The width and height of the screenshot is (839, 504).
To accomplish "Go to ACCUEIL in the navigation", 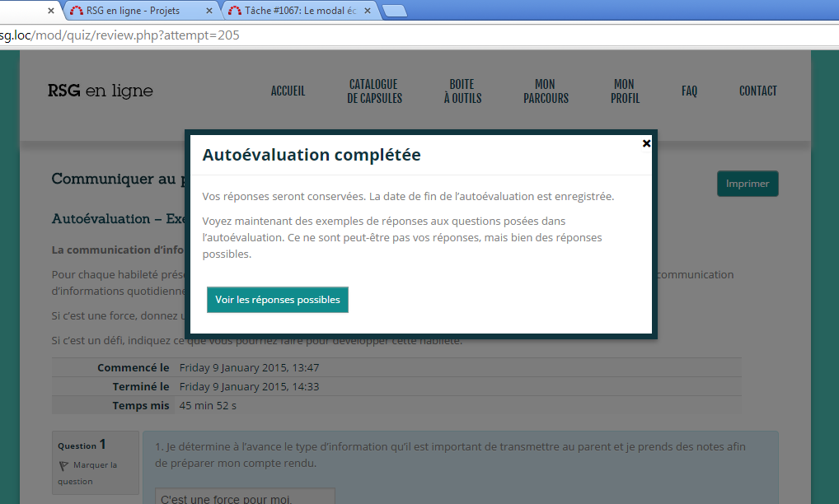I will point(288,91).
